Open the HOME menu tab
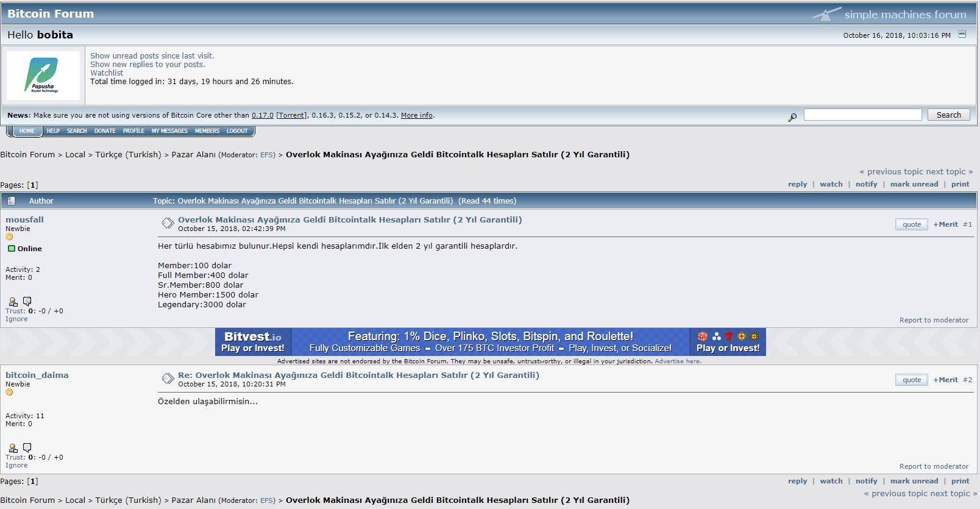 pyautogui.click(x=27, y=131)
